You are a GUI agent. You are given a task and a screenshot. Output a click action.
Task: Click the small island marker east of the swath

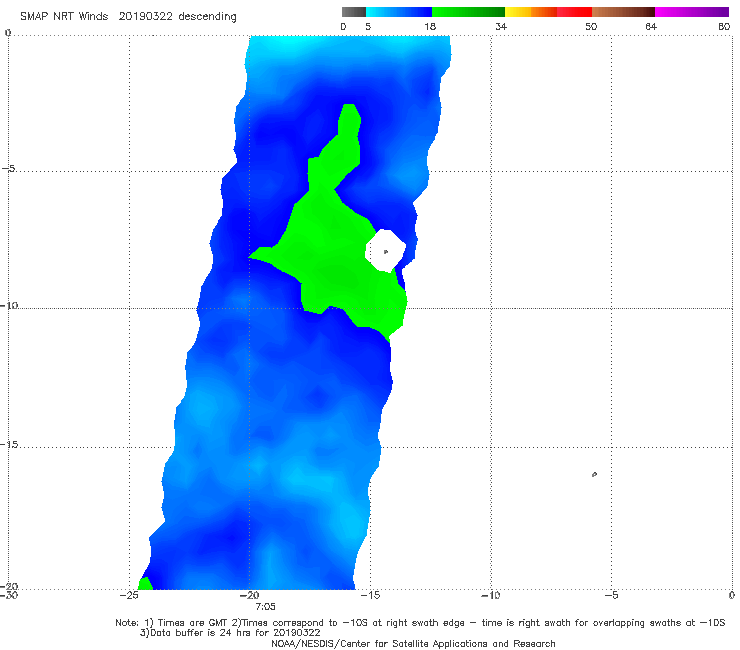pyautogui.click(x=594, y=474)
